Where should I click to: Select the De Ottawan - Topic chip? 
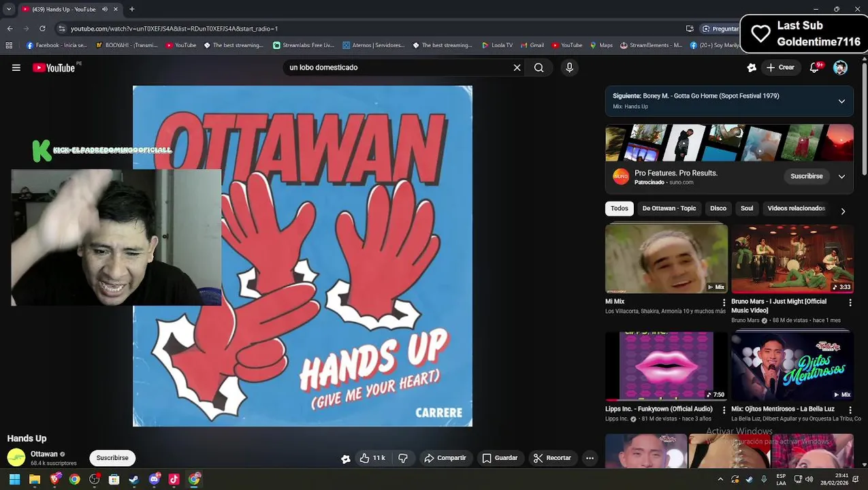point(669,208)
